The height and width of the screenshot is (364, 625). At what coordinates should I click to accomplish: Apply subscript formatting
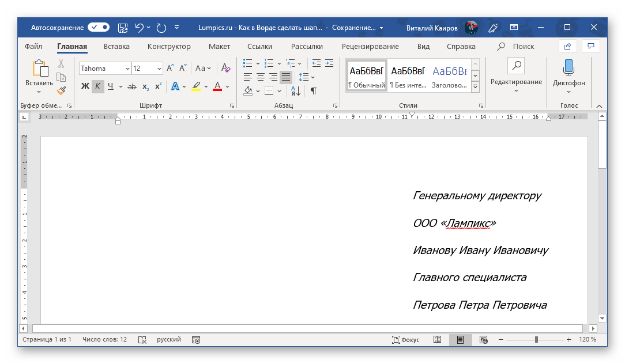click(145, 86)
